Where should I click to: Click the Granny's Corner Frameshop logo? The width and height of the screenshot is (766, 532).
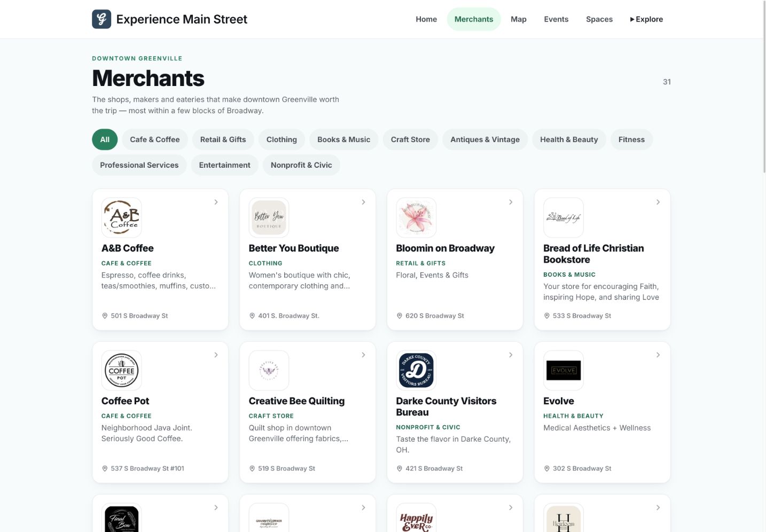tap(269, 518)
